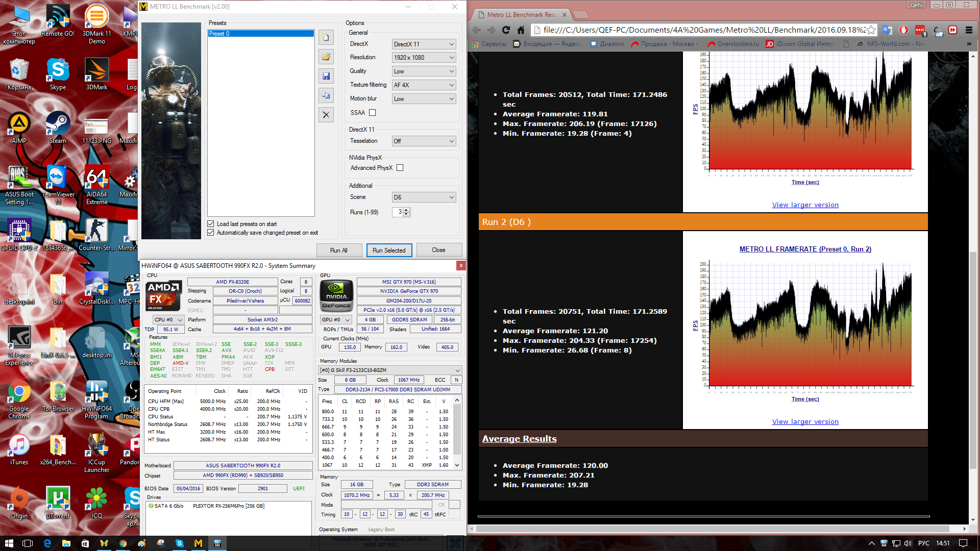
Task: Click the open preset folder icon
Action: [x=326, y=57]
